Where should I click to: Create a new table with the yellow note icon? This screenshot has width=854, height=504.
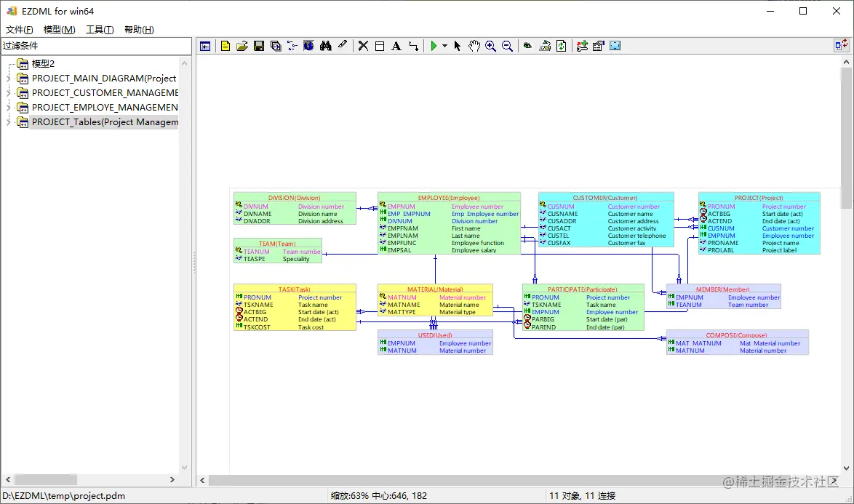coord(225,47)
